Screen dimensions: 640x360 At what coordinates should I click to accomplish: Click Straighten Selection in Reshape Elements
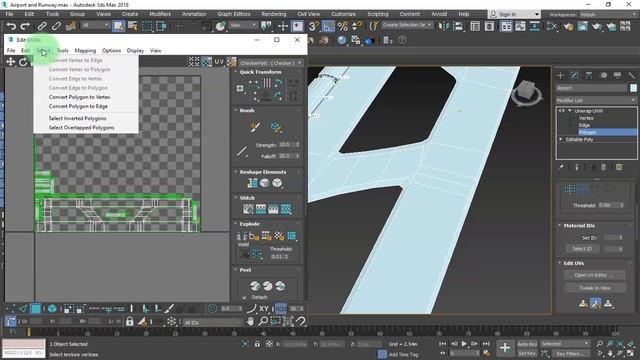pos(252,183)
